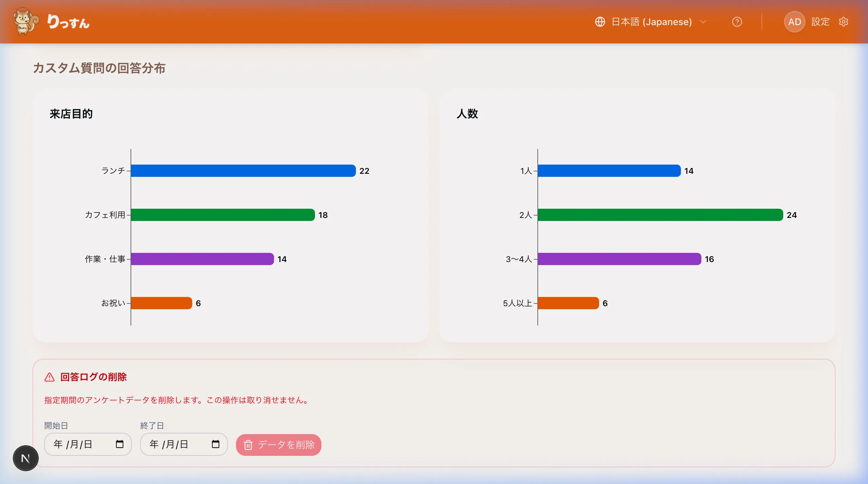Click the trash icon in delete button
868x484 pixels.
(248, 445)
